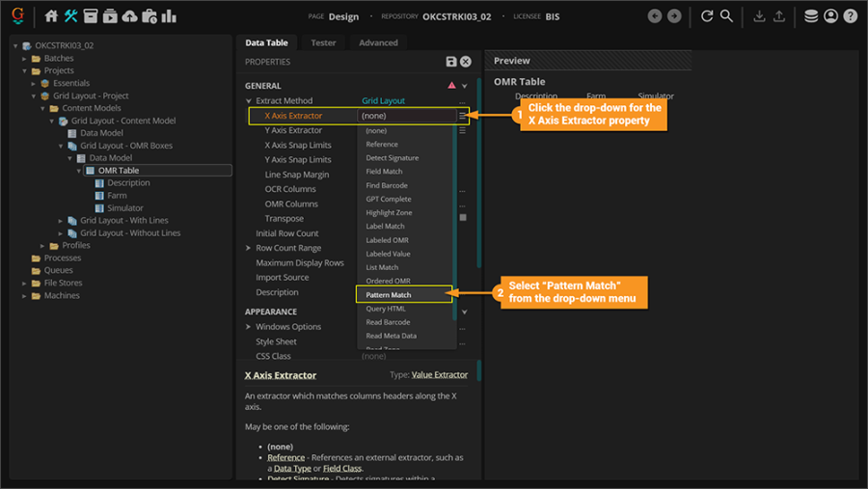Open the Design tools icon
Screen dimensions: 868x489
[70, 16]
